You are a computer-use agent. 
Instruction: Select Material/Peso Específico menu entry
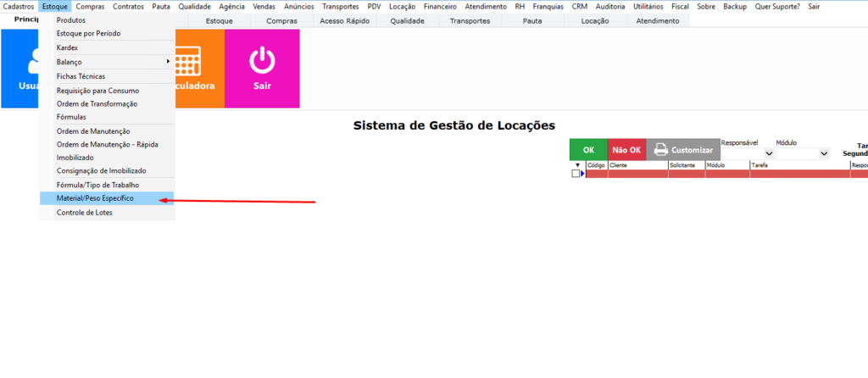(95, 198)
